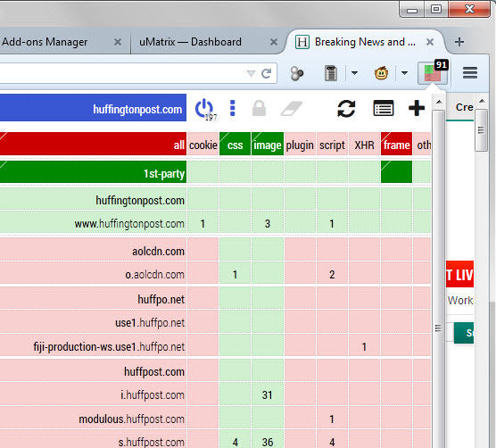The height and width of the screenshot is (448, 496).
Task: Toggle 1st-party frame green cell
Action: 396,172
